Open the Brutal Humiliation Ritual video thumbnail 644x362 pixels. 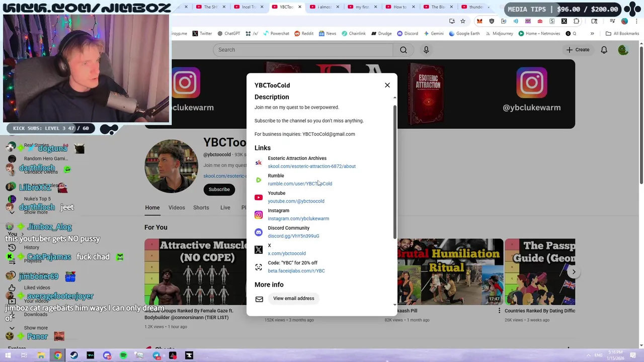450,272
